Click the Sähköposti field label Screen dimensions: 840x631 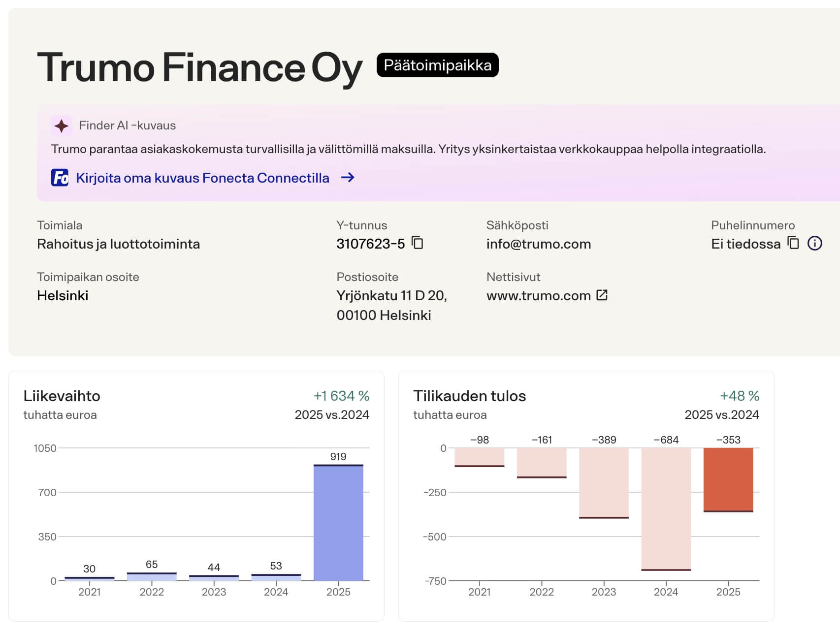click(x=517, y=225)
